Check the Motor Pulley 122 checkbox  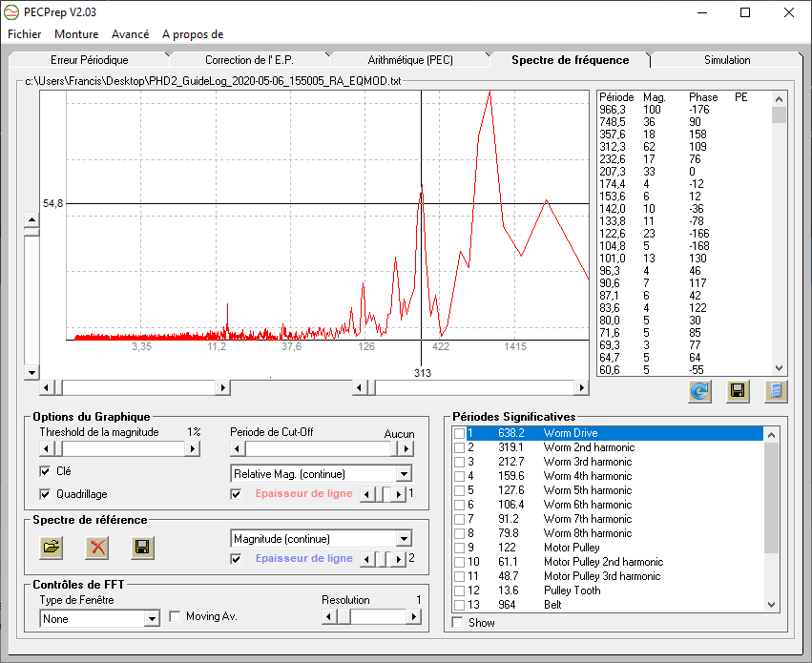[x=459, y=548]
